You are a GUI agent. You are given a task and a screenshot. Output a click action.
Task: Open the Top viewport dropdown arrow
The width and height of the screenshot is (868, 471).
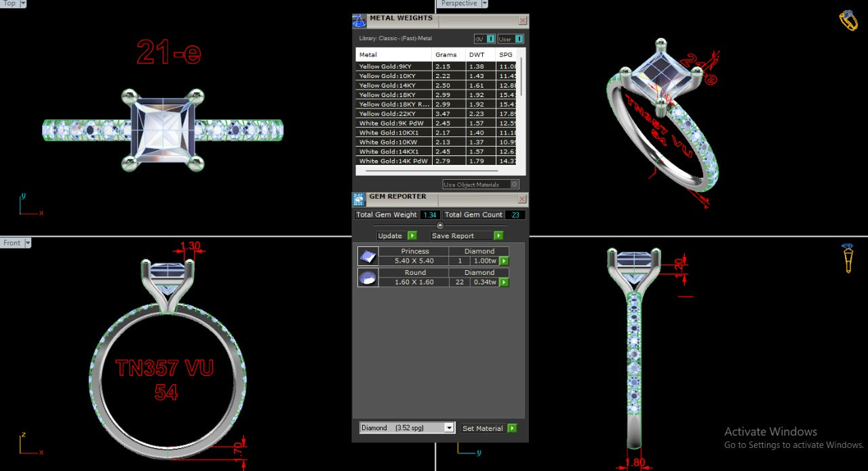[23, 3]
